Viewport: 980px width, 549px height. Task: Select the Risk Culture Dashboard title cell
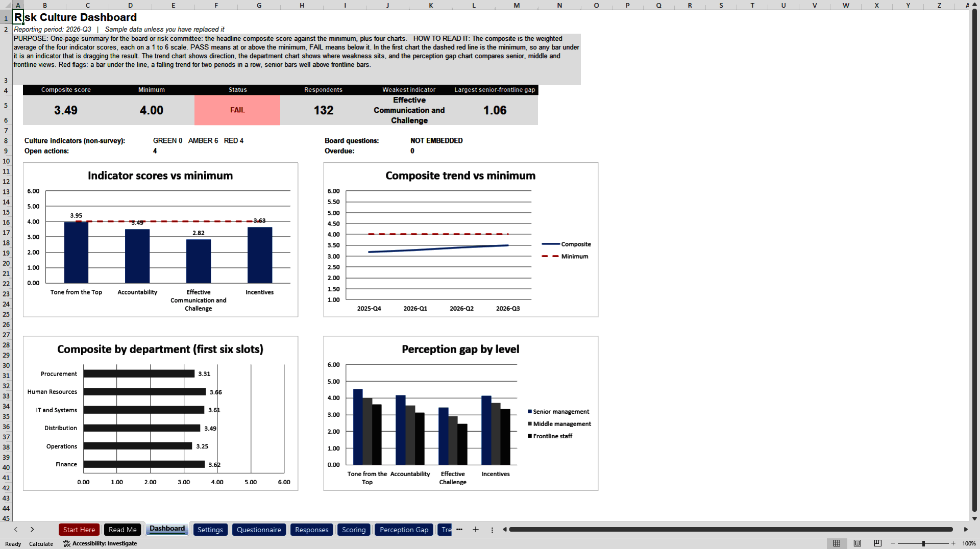point(76,17)
